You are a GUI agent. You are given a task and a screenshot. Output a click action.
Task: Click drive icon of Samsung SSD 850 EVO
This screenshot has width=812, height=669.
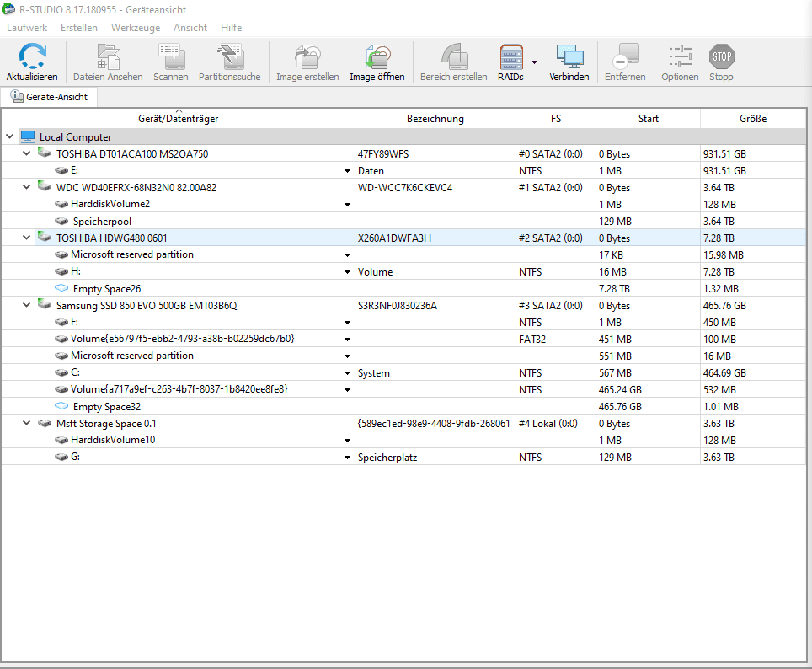[45, 305]
